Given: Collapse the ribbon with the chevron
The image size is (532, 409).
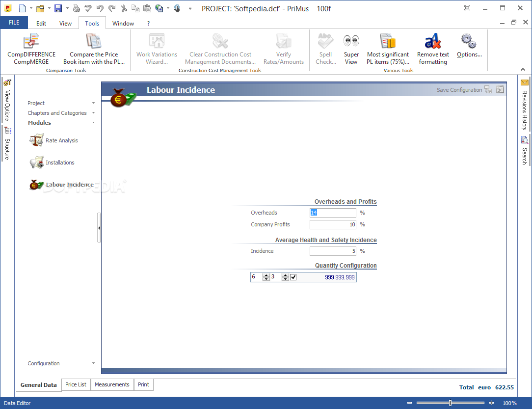Looking at the screenshot, I should click(523, 69).
